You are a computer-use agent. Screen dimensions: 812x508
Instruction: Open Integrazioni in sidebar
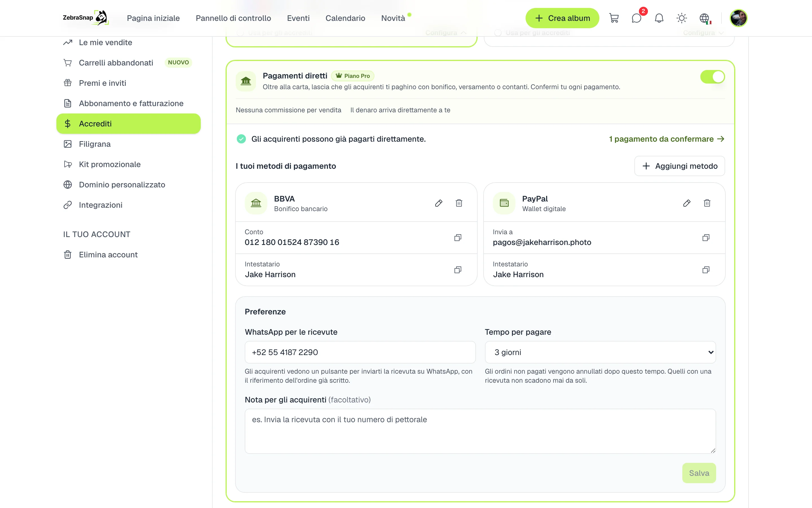tap(129, 205)
